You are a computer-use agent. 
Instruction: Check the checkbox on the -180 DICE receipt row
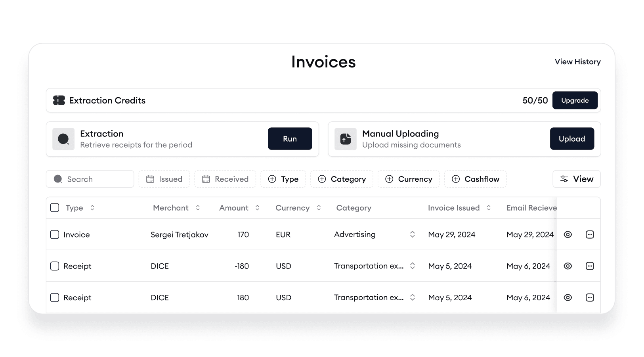tap(54, 266)
